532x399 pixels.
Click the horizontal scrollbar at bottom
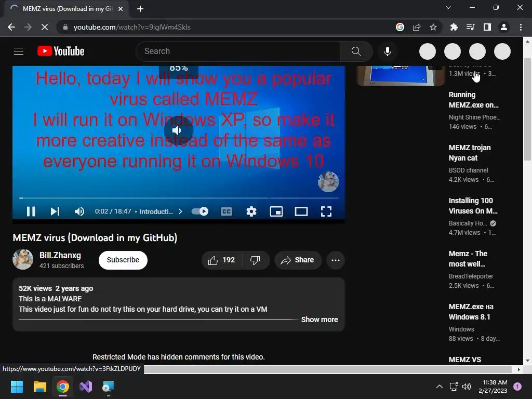tap(328, 369)
